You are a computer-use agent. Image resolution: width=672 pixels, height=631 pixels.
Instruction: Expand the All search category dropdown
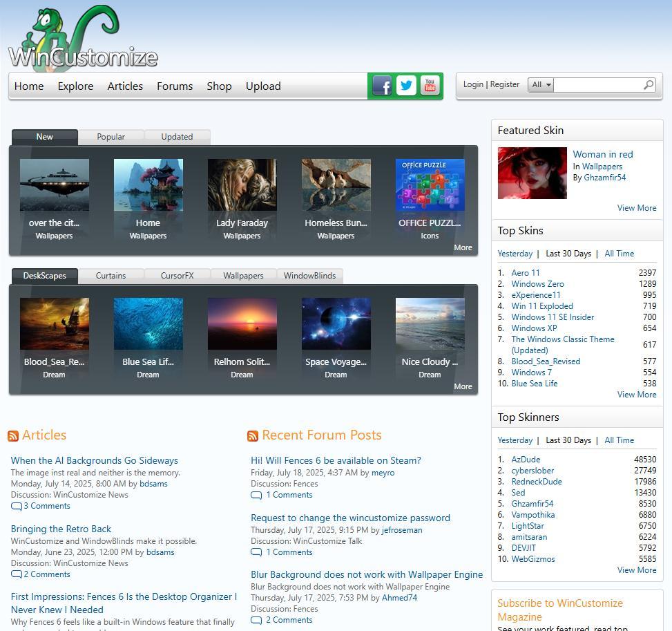click(x=541, y=85)
